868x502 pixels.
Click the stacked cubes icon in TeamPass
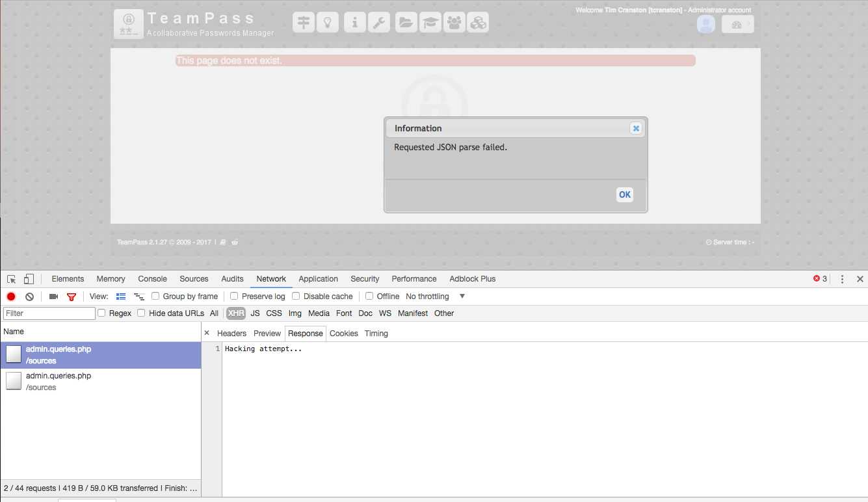point(479,22)
